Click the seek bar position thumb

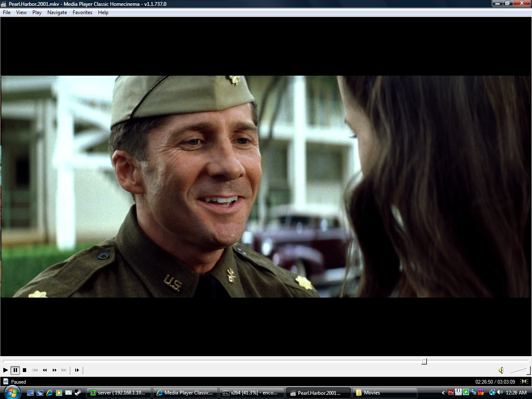coord(424,361)
